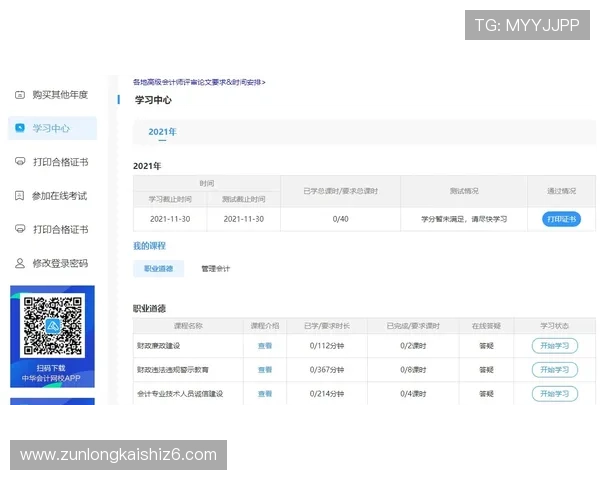600x480 pixels.
Task: Click the app download QR code image
Action: pos(52,326)
